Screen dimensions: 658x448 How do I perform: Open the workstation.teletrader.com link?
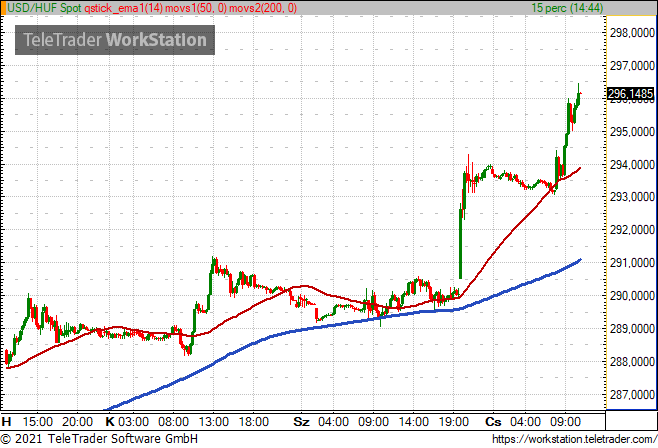pyautogui.click(x=574, y=439)
